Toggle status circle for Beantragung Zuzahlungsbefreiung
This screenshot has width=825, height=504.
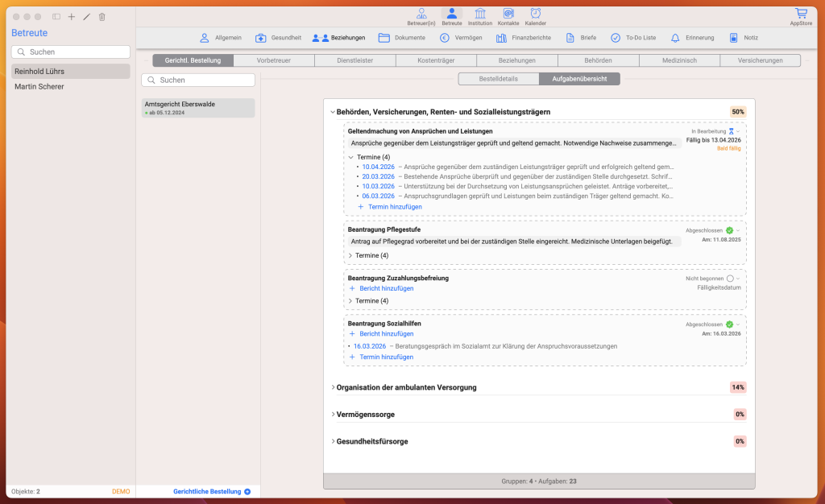(x=730, y=279)
